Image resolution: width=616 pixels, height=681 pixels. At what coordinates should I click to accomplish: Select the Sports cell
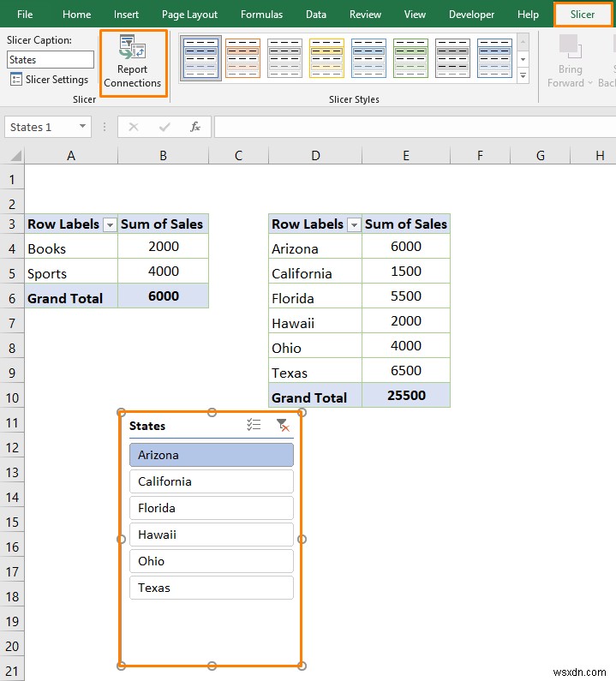(x=71, y=272)
